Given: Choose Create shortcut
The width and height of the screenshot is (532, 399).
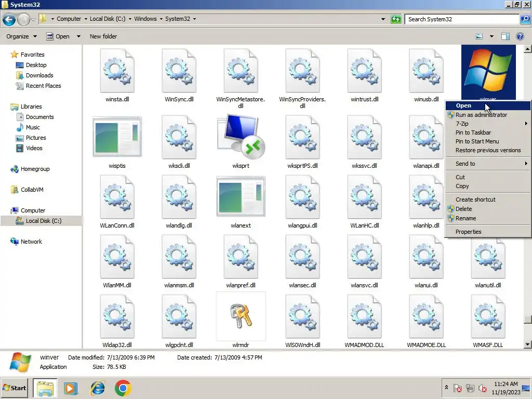Looking at the screenshot, I should pos(488,199).
